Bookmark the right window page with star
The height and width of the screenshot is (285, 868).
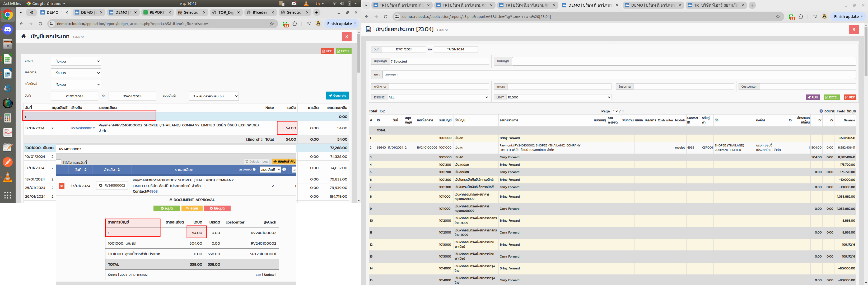click(778, 16)
